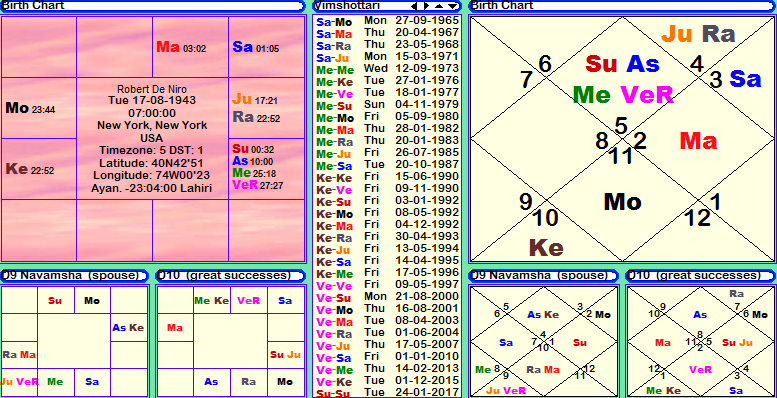
Task: Select the Sa-Ra dasha row dated 23-05-1968
Action: click(x=387, y=45)
